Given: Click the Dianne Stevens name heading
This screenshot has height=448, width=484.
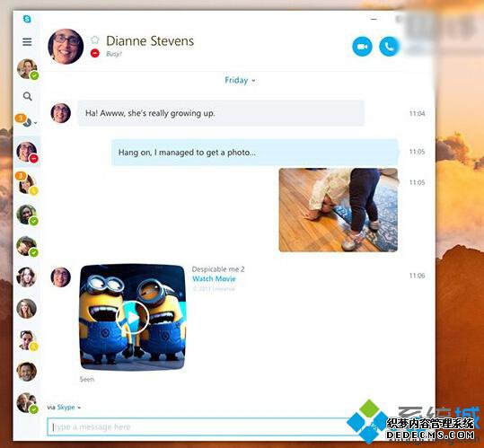Looking at the screenshot, I should (150, 40).
